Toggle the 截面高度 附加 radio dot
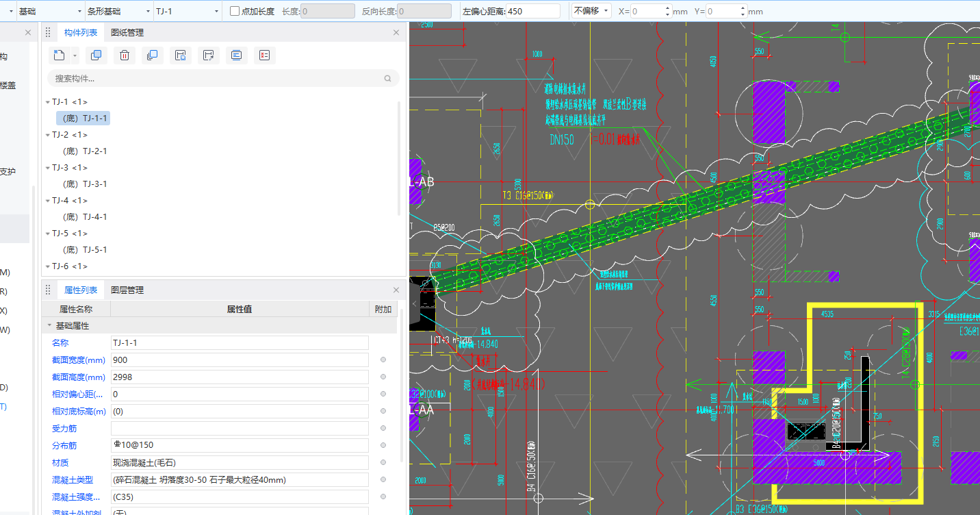Screen dimensions: 980x515 tap(383, 377)
